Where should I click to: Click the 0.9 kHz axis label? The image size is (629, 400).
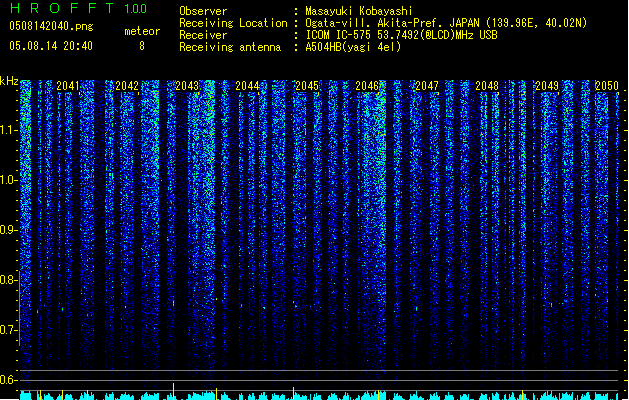click(8, 230)
